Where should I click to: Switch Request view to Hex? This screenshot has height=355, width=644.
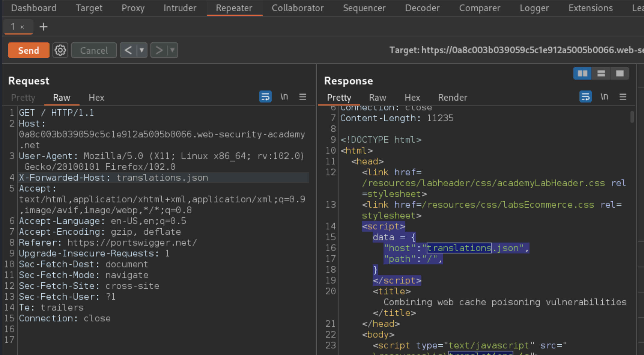tap(96, 97)
